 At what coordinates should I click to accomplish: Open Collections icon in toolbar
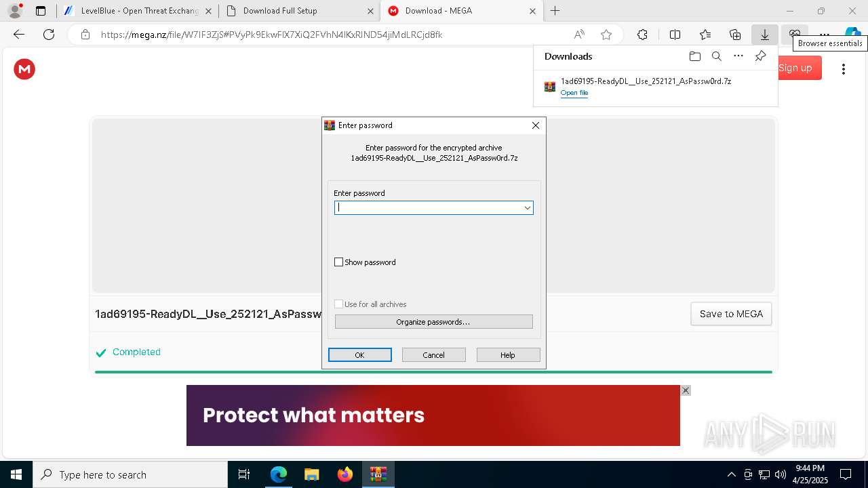[735, 35]
